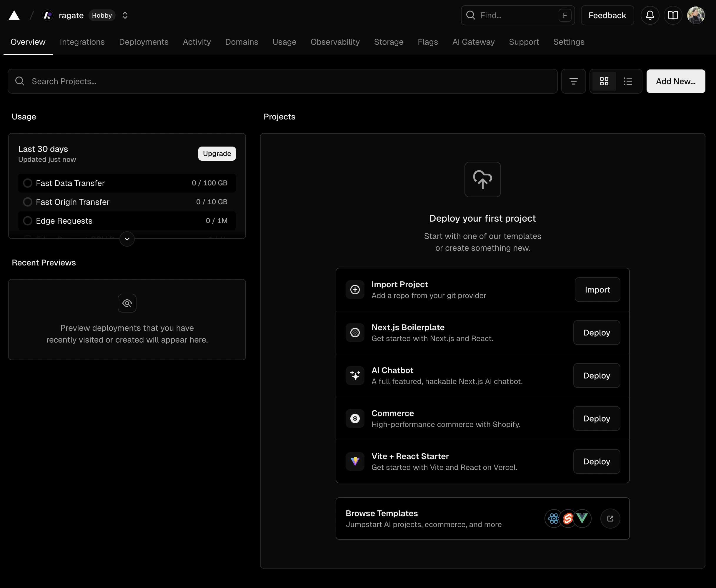Click the Recent Previews eye icon
The width and height of the screenshot is (716, 588).
click(x=127, y=303)
